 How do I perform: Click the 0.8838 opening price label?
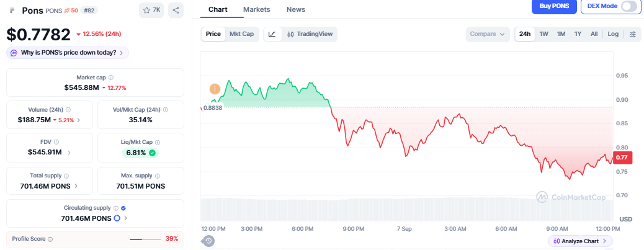point(212,107)
